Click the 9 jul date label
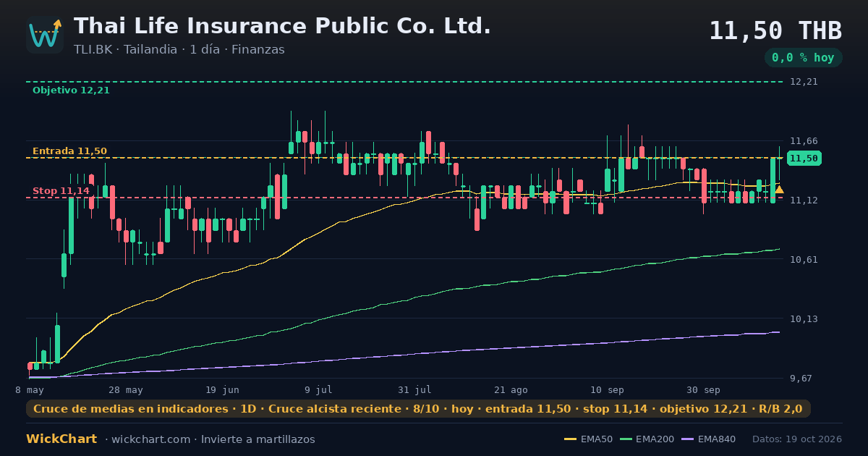The height and width of the screenshot is (456, 868). 318,389
